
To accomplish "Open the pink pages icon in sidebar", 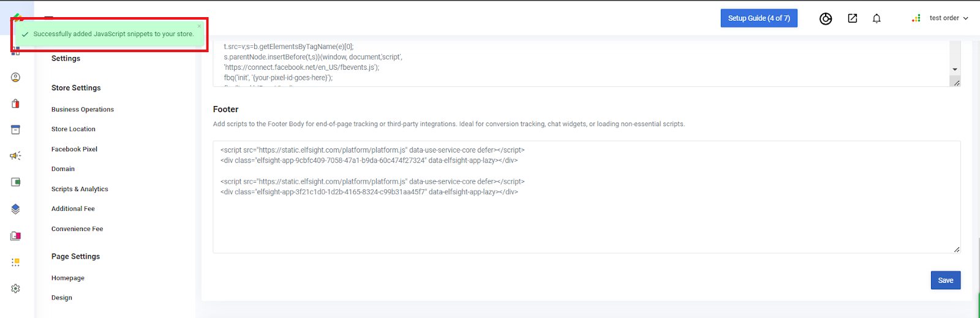I will click(15, 236).
